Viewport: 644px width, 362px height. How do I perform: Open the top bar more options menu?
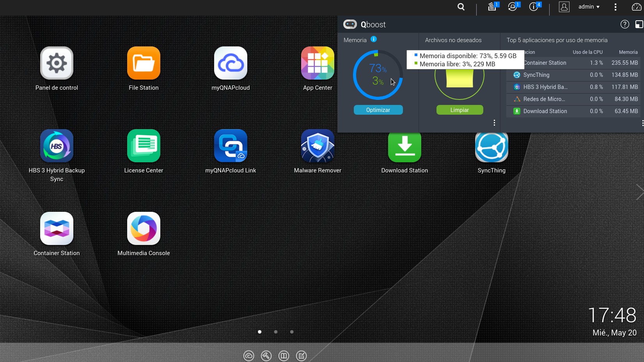[615, 7]
